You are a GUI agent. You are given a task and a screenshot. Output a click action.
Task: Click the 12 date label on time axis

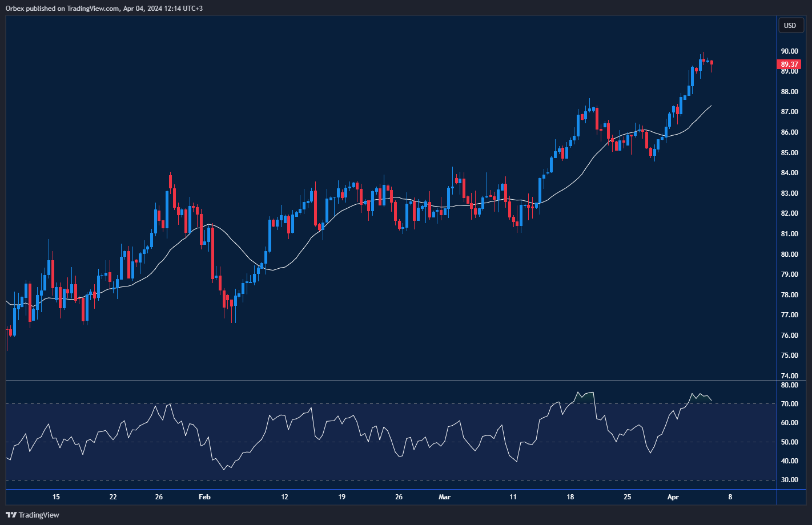(284, 497)
